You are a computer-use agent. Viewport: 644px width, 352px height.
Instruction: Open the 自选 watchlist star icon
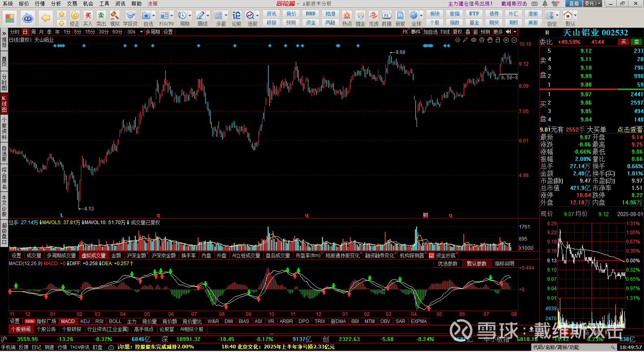(146, 15)
